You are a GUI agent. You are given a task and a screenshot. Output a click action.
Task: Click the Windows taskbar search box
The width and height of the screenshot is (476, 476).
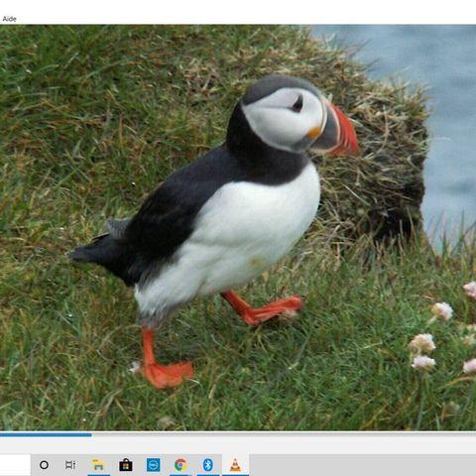(x=15, y=465)
